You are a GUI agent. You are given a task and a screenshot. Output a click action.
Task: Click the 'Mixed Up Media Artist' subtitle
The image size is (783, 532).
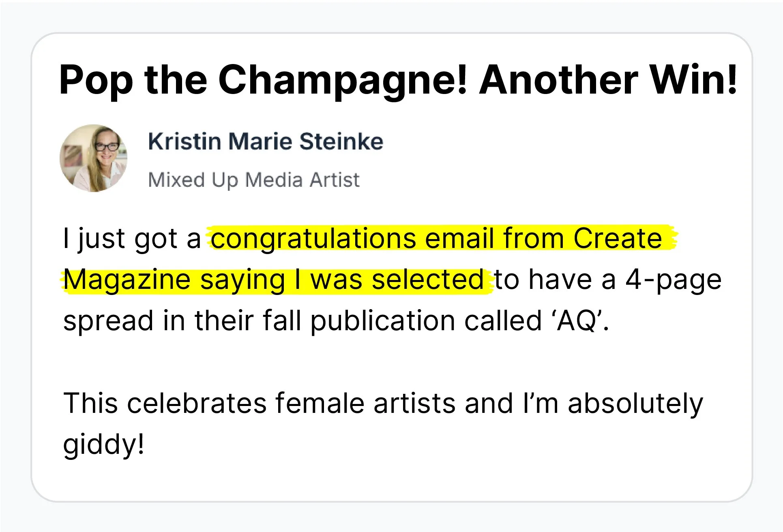(254, 180)
